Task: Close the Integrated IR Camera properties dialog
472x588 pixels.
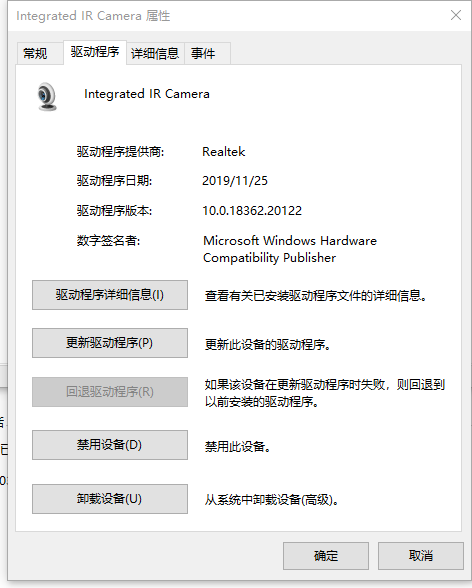Action: click(456, 15)
